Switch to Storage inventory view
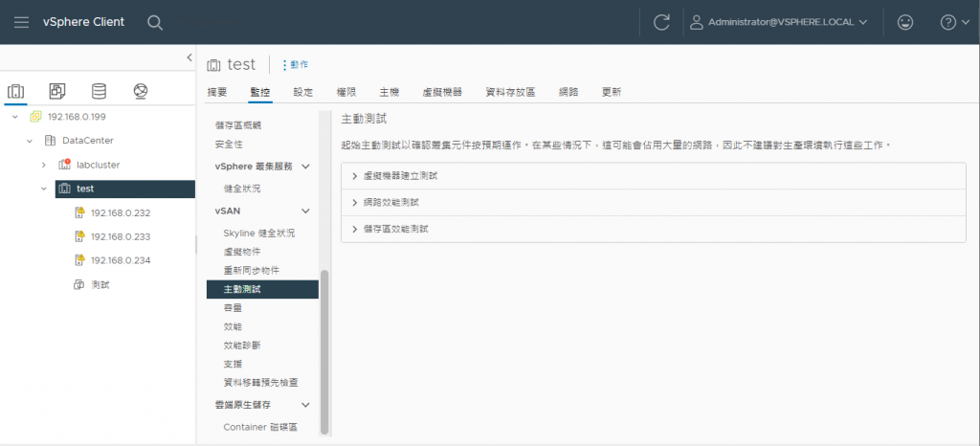Viewport: 980px width, 446px height. coord(99,92)
